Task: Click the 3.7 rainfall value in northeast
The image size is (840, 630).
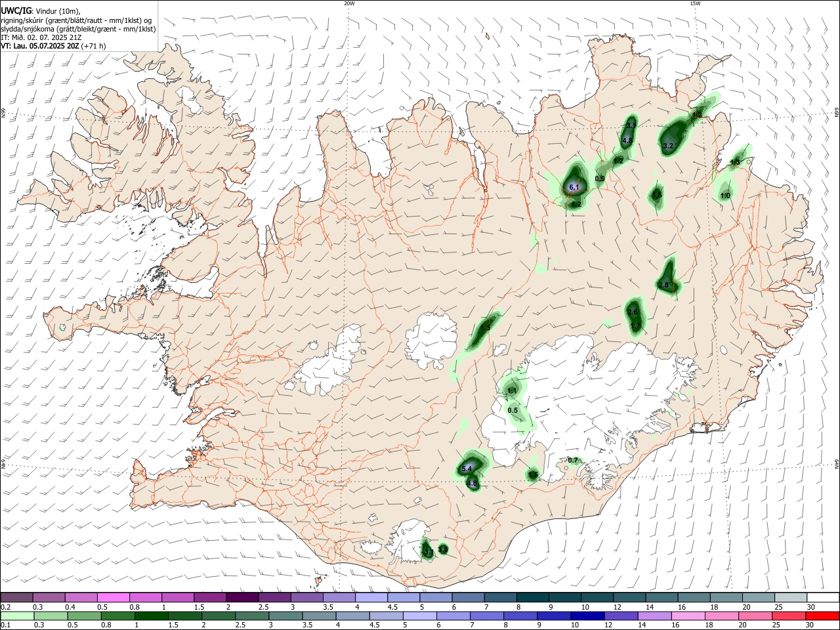Action: click(631, 125)
